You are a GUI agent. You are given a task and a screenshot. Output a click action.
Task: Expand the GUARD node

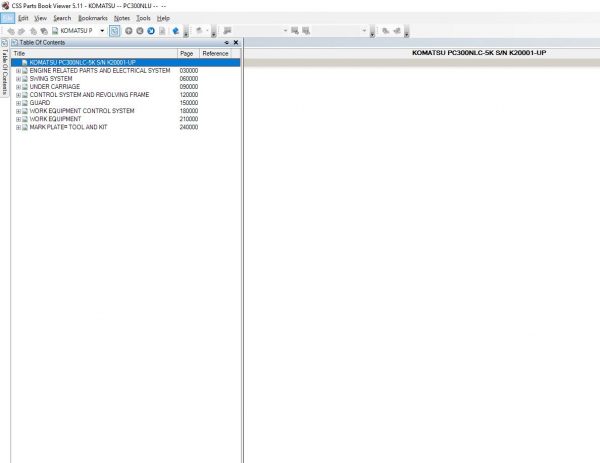tap(18, 103)
